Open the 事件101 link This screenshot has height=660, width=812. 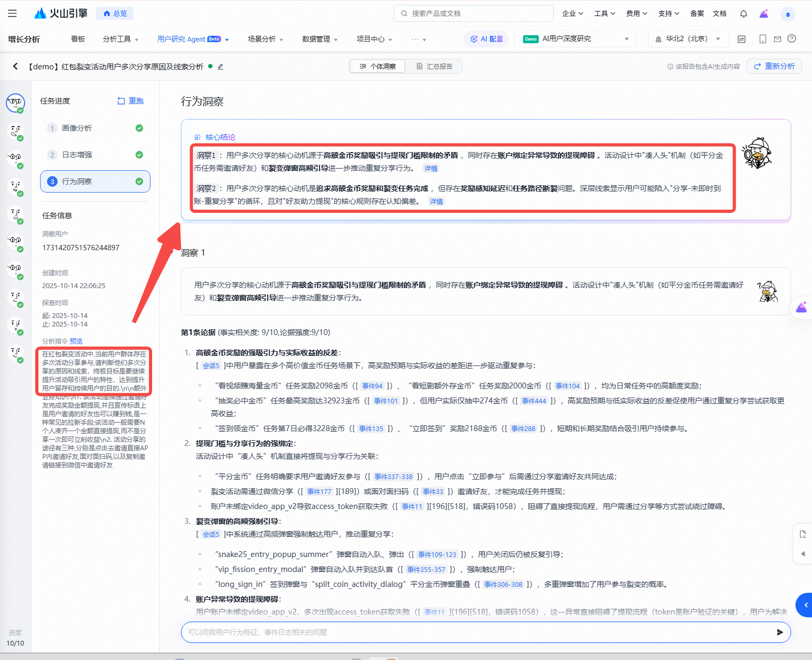pyautogui.click(x=386, y=401)
